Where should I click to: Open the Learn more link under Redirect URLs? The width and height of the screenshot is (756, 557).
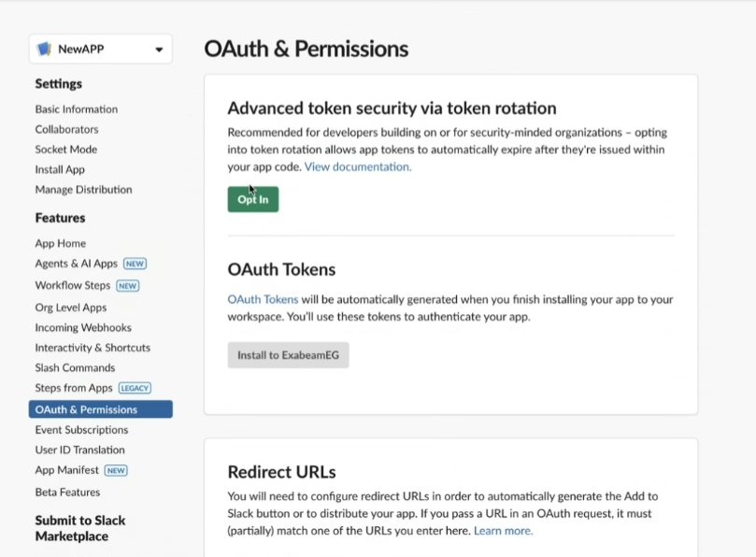tap(504, 531)
